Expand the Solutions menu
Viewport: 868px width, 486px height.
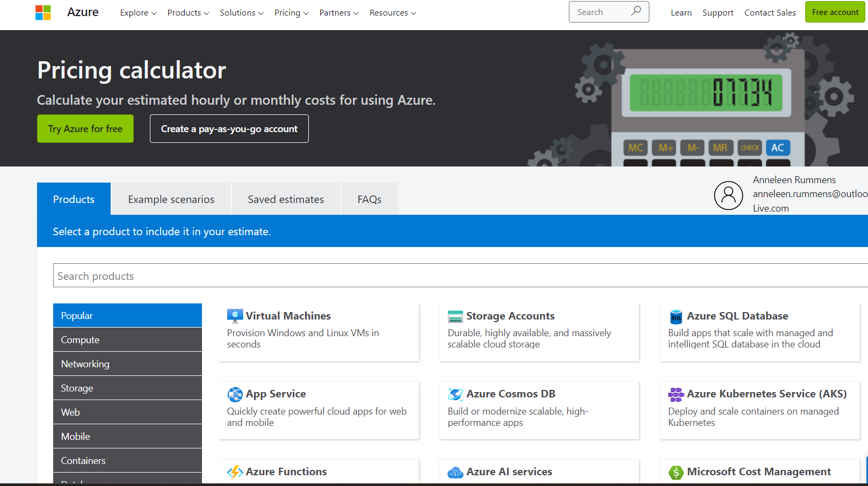(x=241, y=12)
